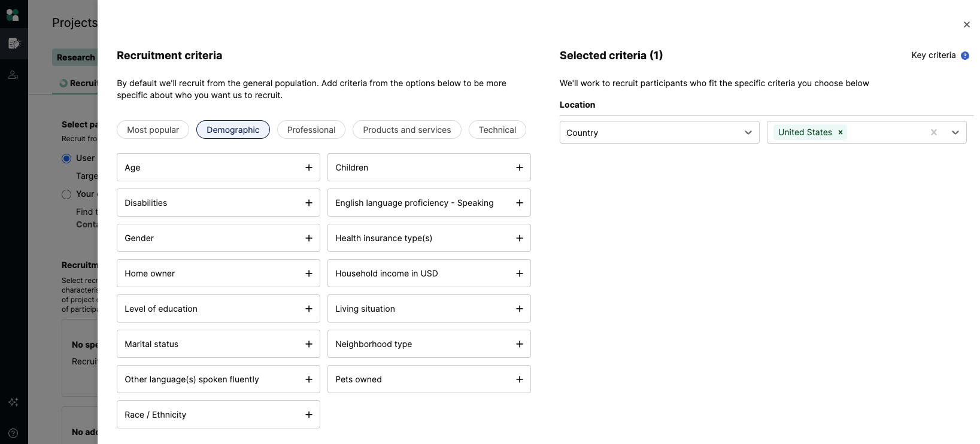Image resolution: width=980 pixels, height=444 pixels.
Task: Switch to the Demographic tab
Action: [233, 130]
